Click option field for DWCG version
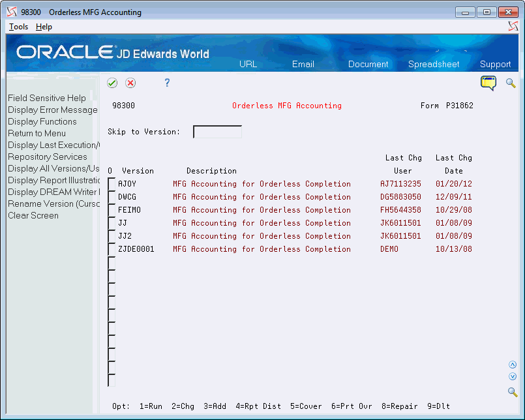525x420 pixels. 112,197
